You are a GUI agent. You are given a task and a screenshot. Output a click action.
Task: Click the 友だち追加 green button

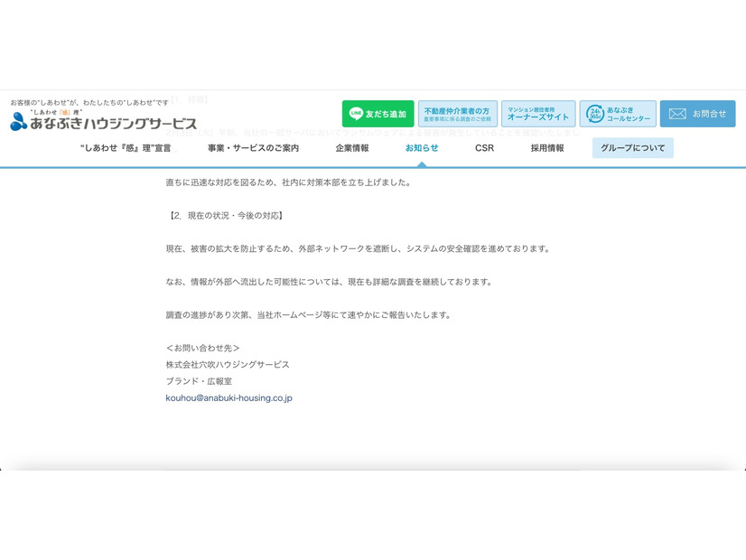pyautogui.click(x=379, y=113)
